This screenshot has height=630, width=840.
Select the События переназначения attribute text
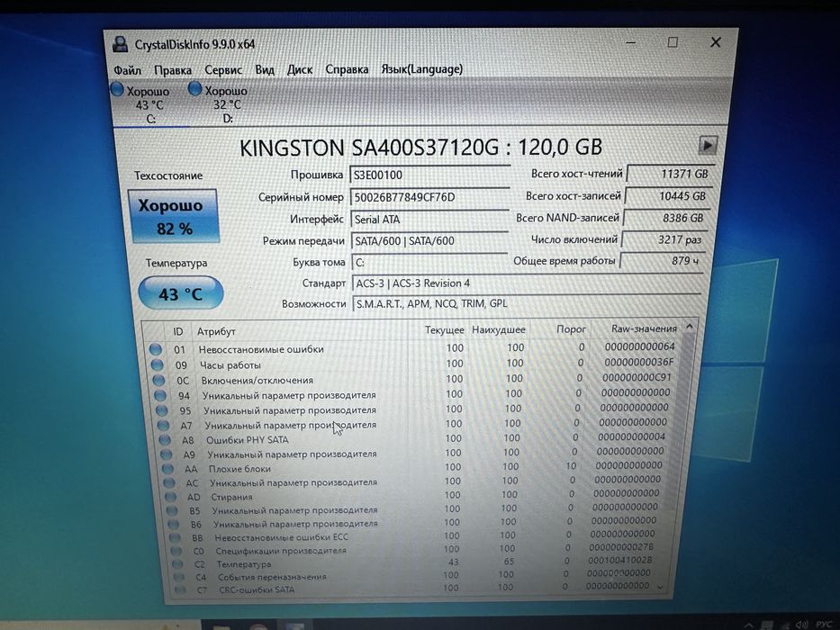click(272, 577)
